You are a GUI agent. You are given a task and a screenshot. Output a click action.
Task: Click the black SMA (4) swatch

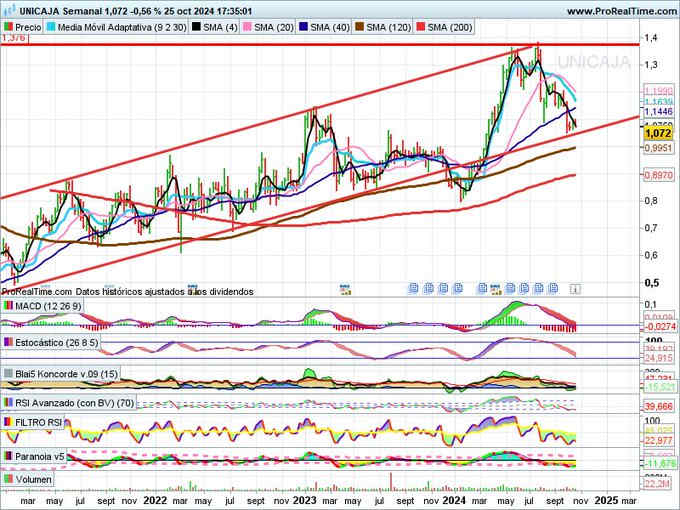(x=196, y=27)
